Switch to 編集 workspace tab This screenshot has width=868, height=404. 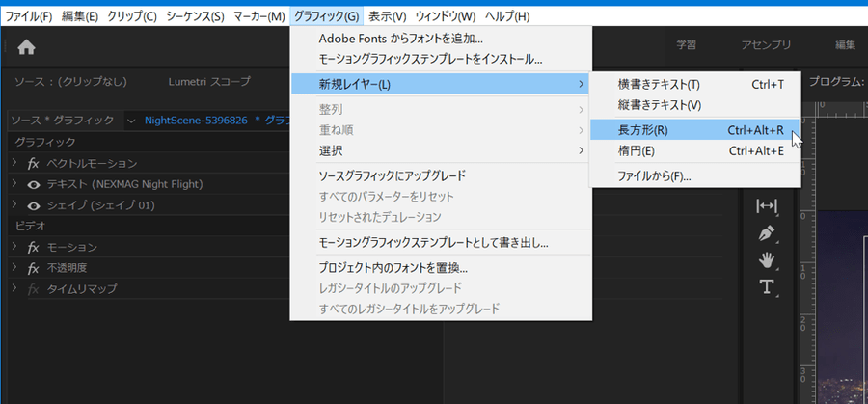845,46
